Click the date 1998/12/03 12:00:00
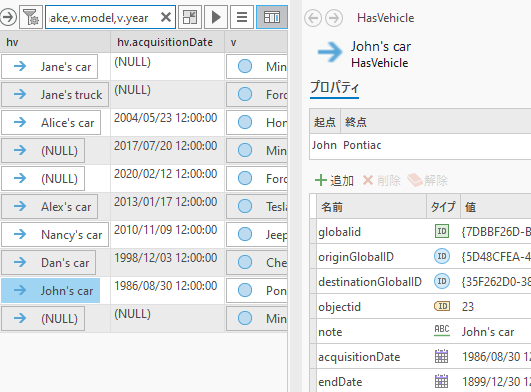The image size is (531, 392). point(165,258)
